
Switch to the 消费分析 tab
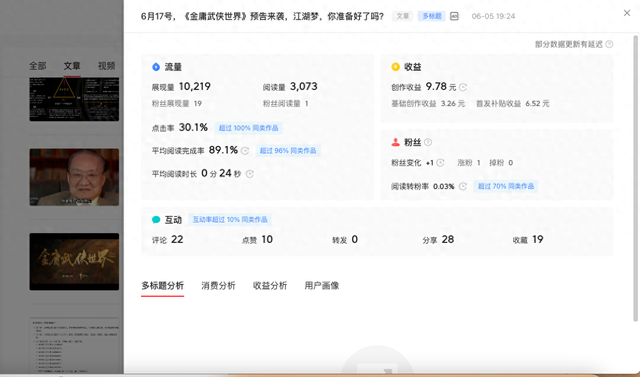[218, 286]
